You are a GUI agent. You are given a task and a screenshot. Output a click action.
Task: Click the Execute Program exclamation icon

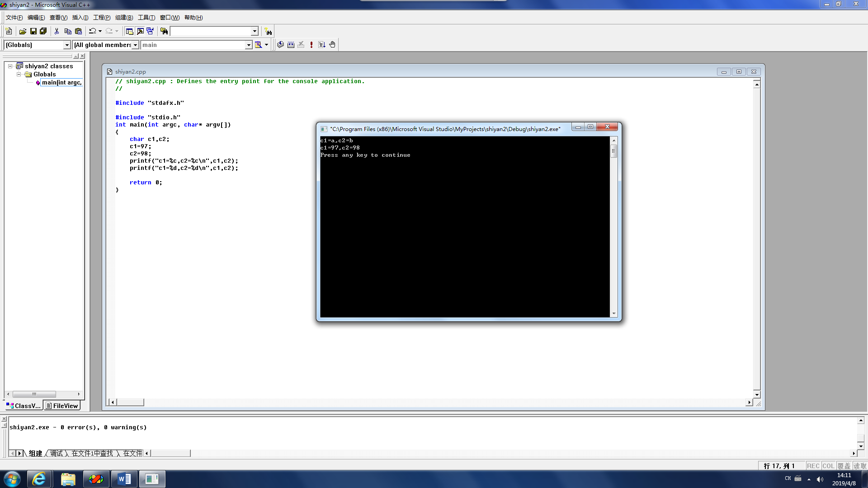(x=311, y=45)
